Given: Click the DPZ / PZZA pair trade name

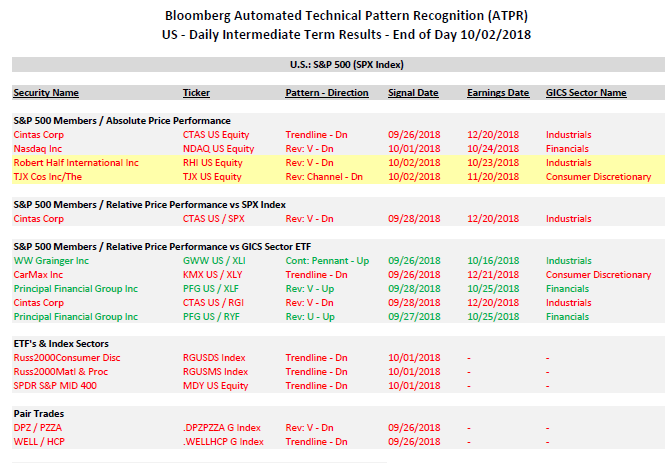Looking at the screenshot, I should 37,428.
